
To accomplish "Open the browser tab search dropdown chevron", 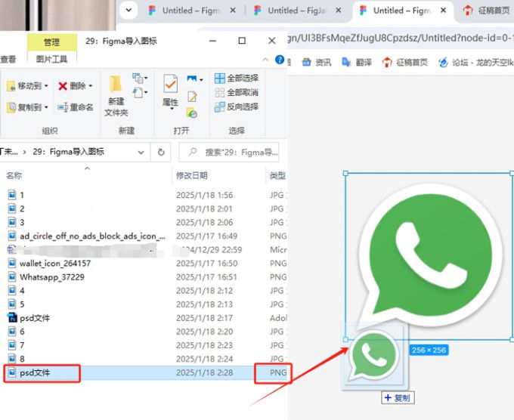I will pos(128,10).
